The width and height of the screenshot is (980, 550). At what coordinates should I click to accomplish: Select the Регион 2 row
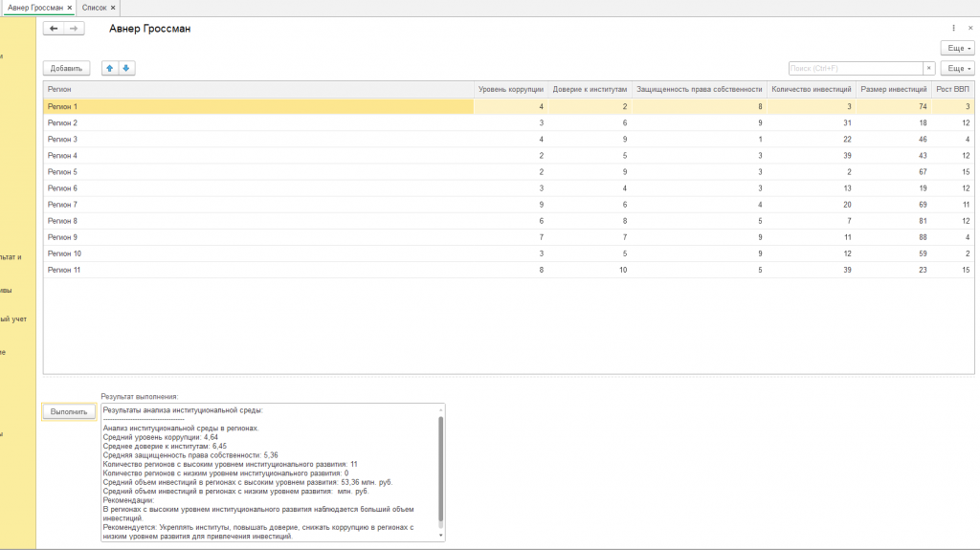click(509, 123)
